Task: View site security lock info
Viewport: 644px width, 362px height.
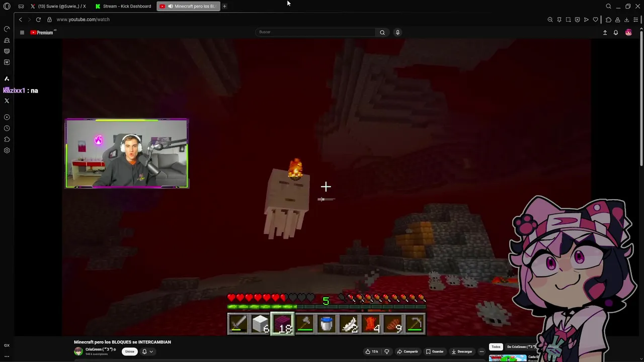Action: coord(49,19)
